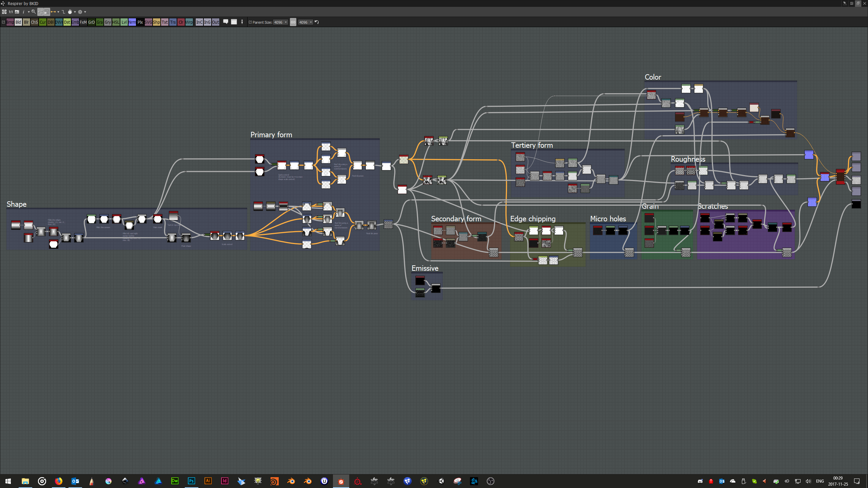Toggle the width/height link lock button
This screenshot has width=868, height=488.
(293, 22)
